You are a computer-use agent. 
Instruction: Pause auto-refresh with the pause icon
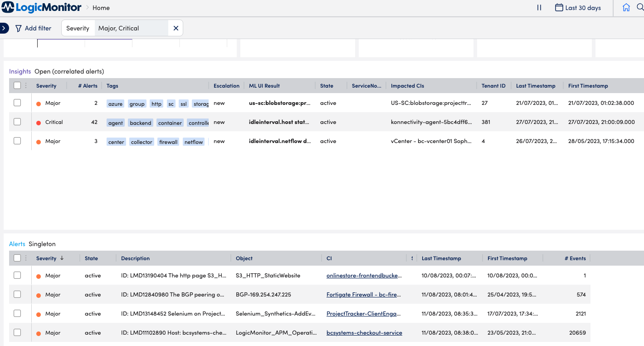[539, 8]
